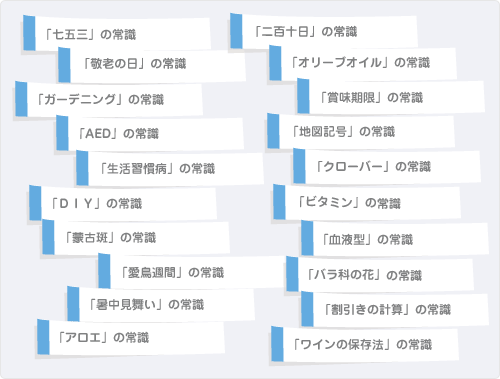Open the 「七五三」の常識 link
The image size is (500, 379).
coord(117,33)
